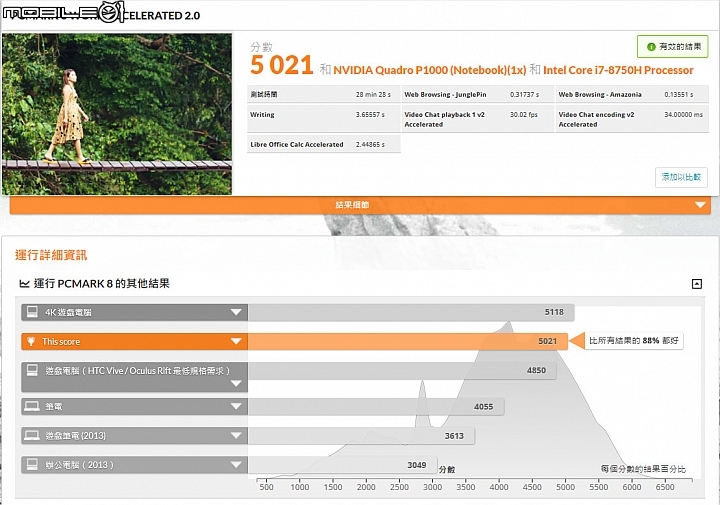Click the orange 5021 score bar
Image resolution: width=720 pixels, height=505 pixels.
point(408,342)
